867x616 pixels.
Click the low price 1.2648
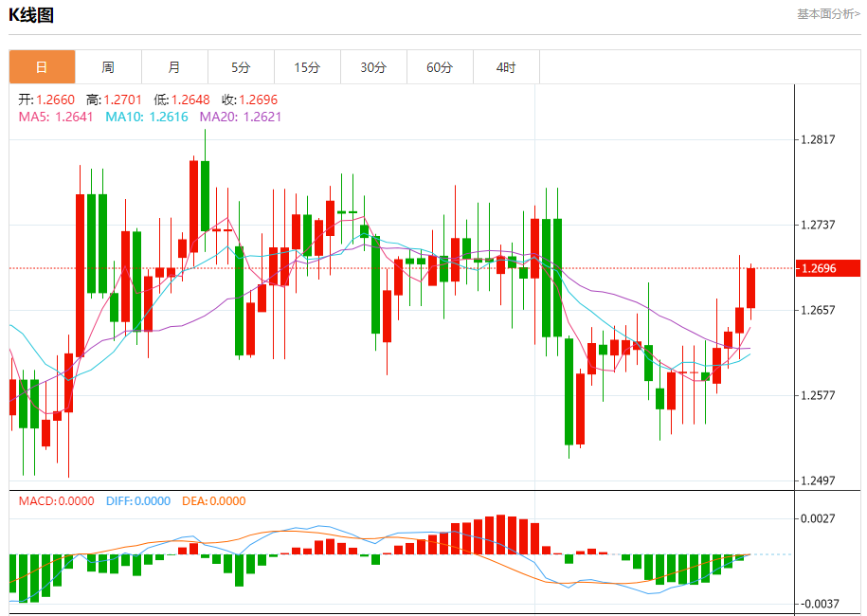coord(190,100)
